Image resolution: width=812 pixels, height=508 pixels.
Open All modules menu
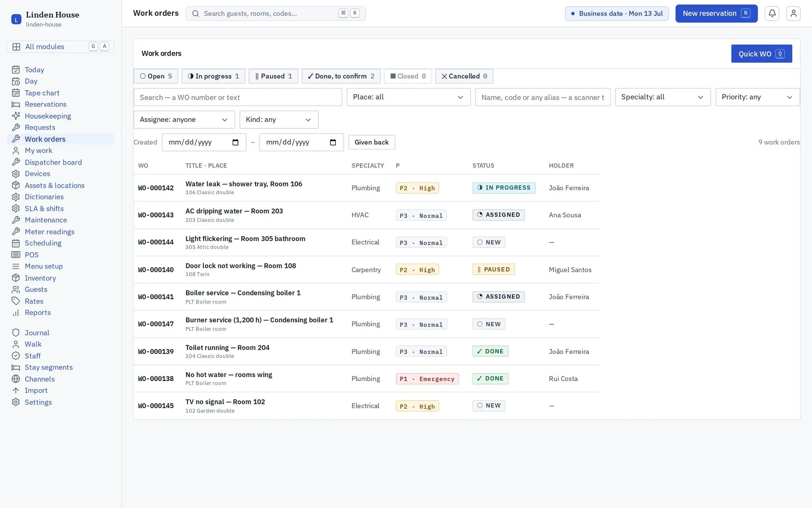click(60, 47)
